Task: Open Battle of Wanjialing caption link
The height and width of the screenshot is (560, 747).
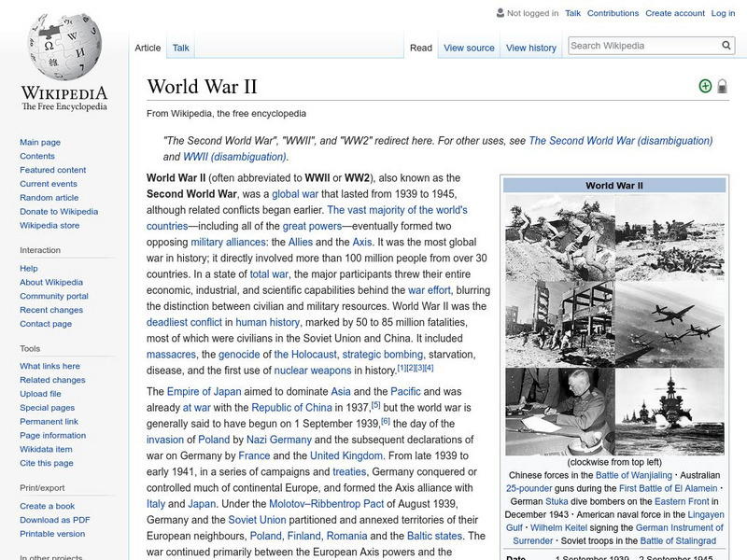Action: tap(634, 475)
